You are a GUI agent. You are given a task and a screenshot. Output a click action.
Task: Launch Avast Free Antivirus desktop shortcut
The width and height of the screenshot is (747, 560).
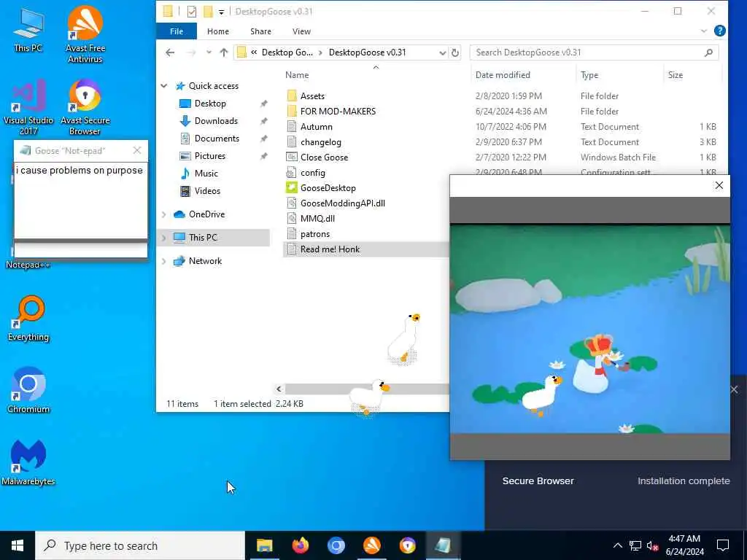[x=85, y=34]
